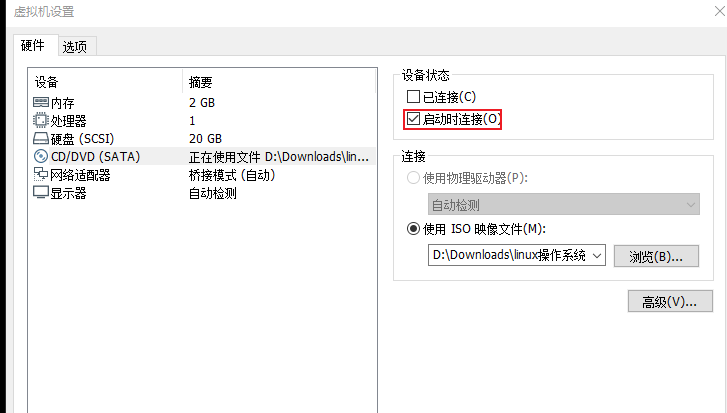Switch to the 选项 tab
The height and width of the screenshot is (413, 727).
click(x=75, y=46)
